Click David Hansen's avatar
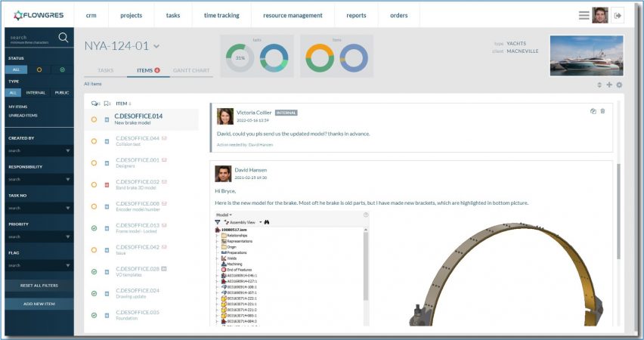644x340 pixels. 223,174
